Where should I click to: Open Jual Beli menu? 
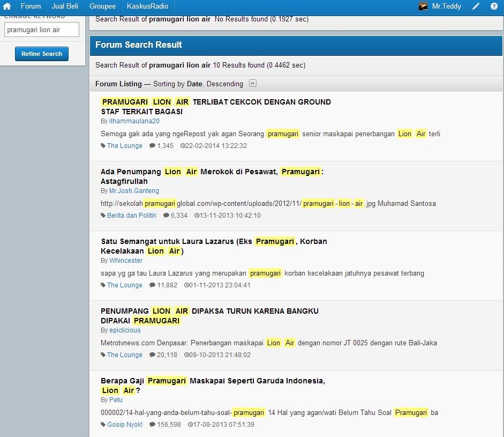click(x=65, y=6)
